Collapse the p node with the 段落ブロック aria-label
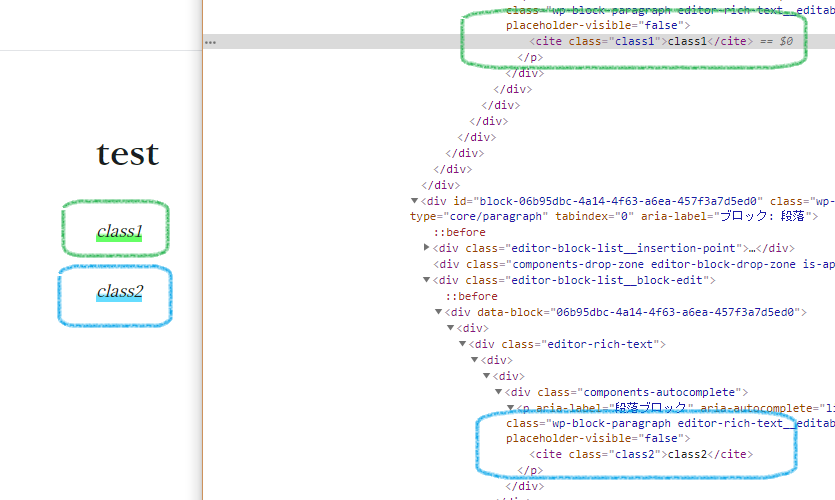This screenshot has height=500, width=835. coord(510,407)
